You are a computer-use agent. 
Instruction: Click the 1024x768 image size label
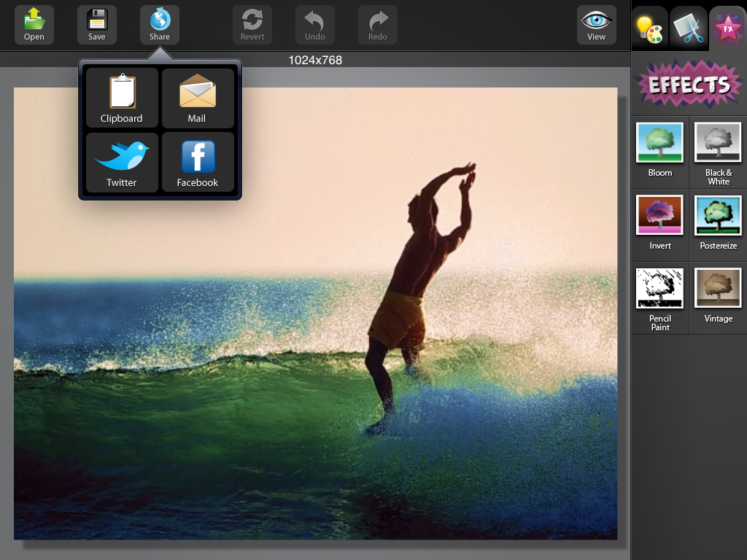[x=315, y=60]
